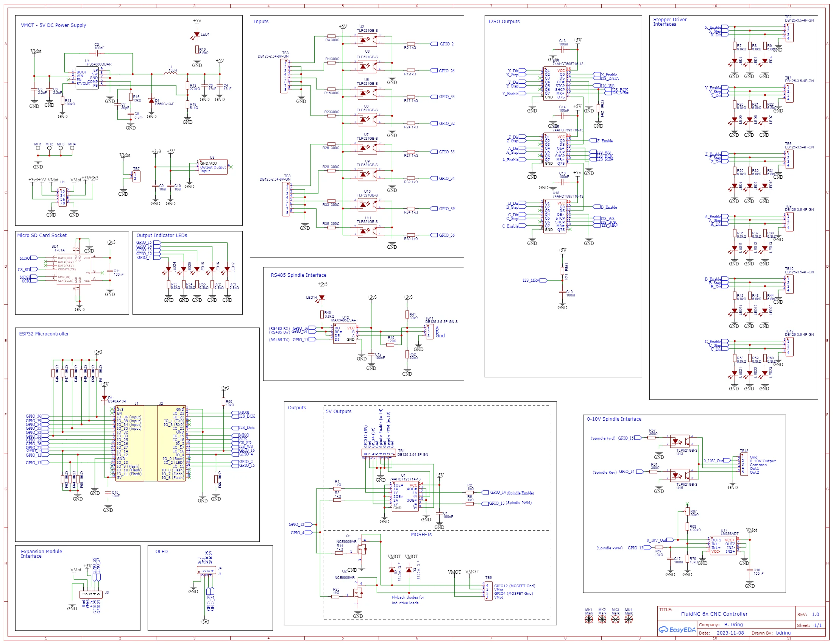
Task: Click the H1 eight-pin header symbol
Action: [x=62, y=197]
